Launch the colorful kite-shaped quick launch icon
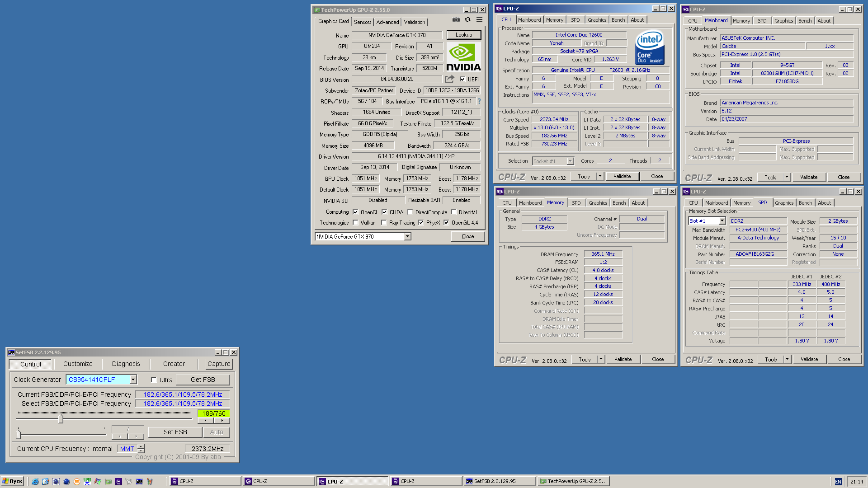868x488 pixels. coord(98,482)
